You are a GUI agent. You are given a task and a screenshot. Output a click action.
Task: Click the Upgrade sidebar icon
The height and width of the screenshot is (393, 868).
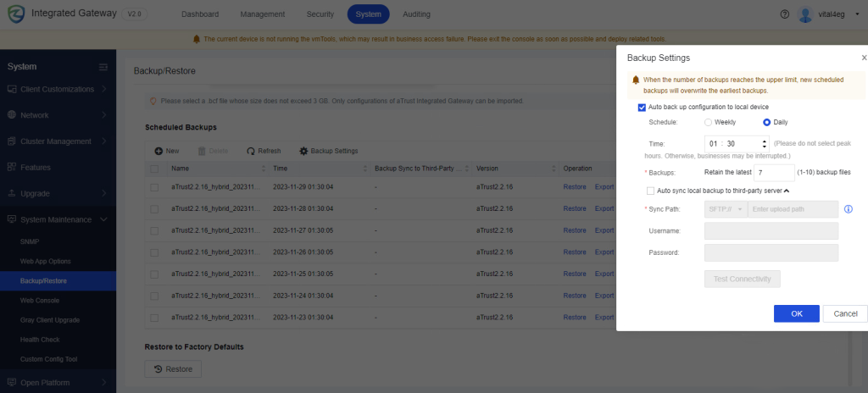(x=12, y=193)
